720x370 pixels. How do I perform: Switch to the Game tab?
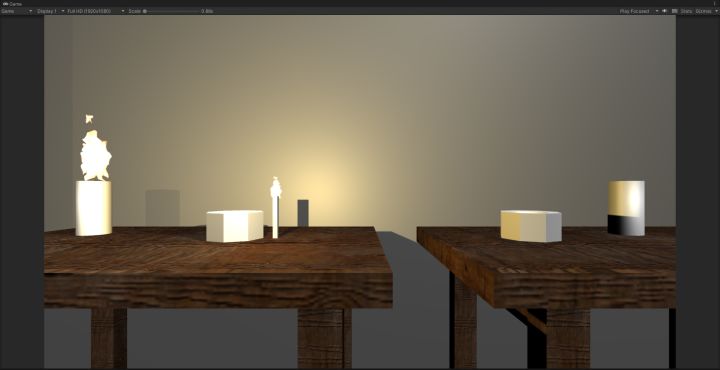(x=12, y=3)
